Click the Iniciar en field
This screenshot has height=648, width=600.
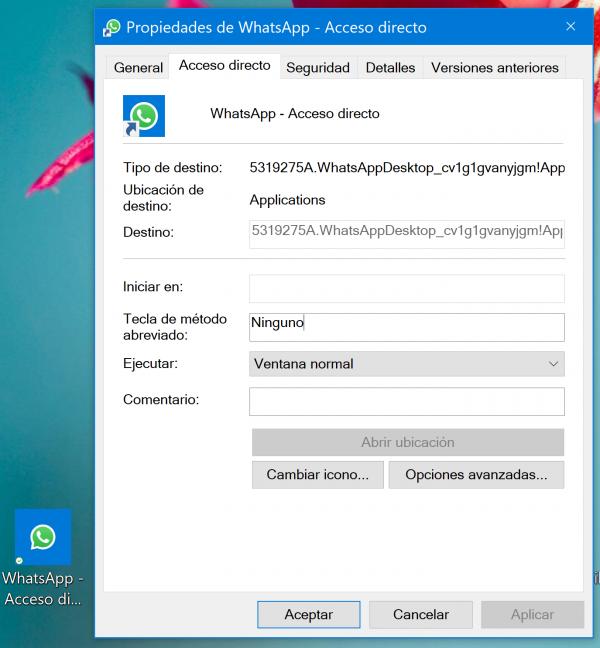(407, 288)
